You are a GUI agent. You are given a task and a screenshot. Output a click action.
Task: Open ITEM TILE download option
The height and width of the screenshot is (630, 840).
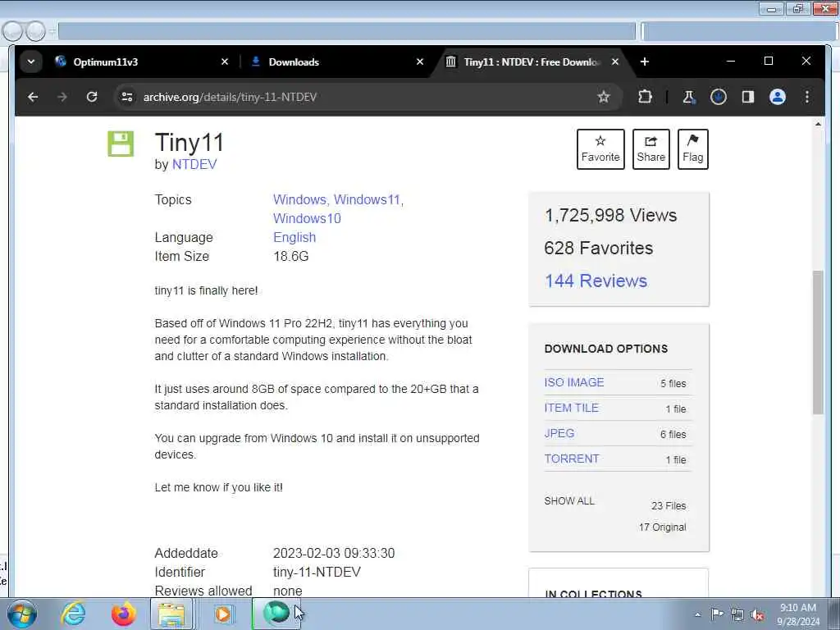[x=571, y=408]
